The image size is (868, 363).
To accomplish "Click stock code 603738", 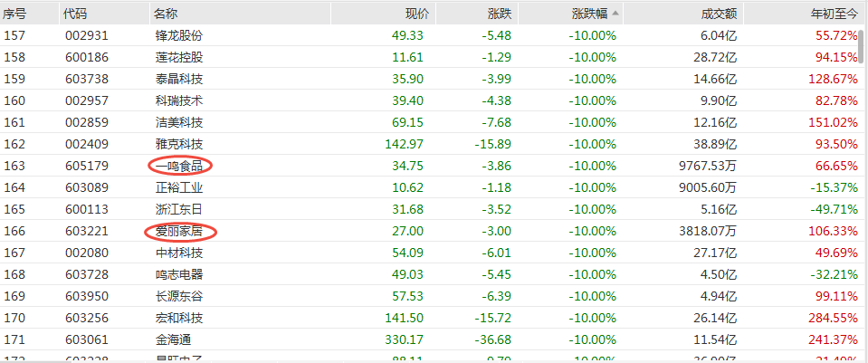I will point(86,79).
